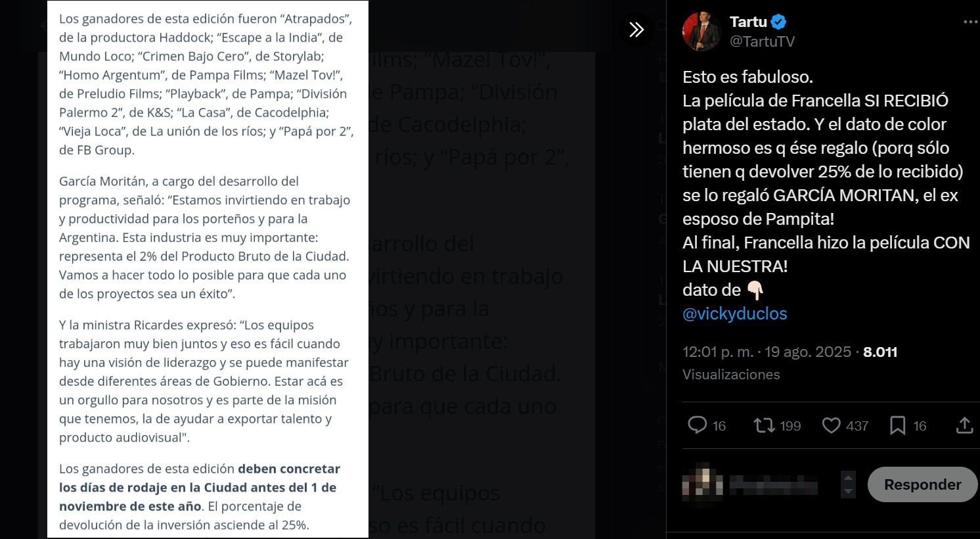Open the @TartuTV handle link
This screenshot has width=980, height=539.
pyautogui.click(x=762, y=41)
